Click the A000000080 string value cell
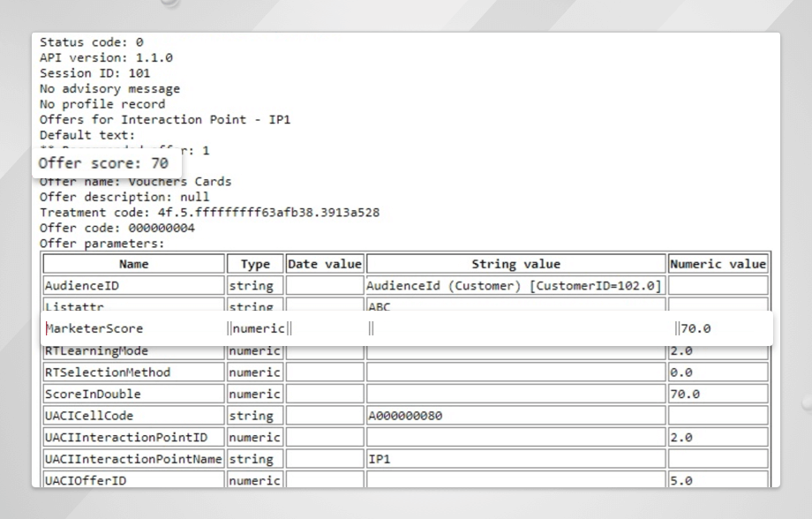Image resolution: width=812 pixels, height=519 pixels. pyautogui.click(x=515, y=416)
